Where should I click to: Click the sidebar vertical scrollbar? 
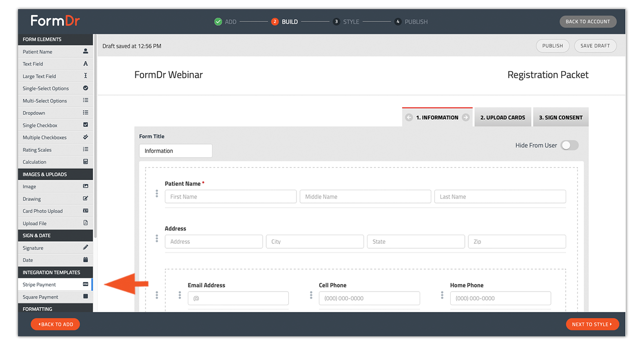coord(95,136)
